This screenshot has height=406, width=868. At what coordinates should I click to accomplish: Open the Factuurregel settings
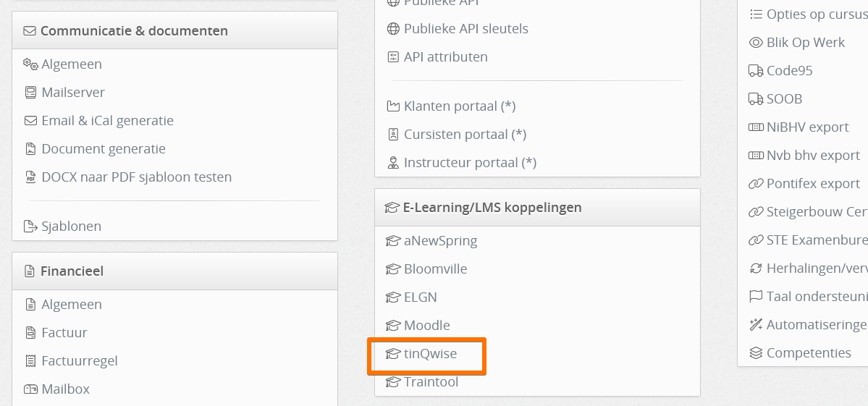(80, 360)
